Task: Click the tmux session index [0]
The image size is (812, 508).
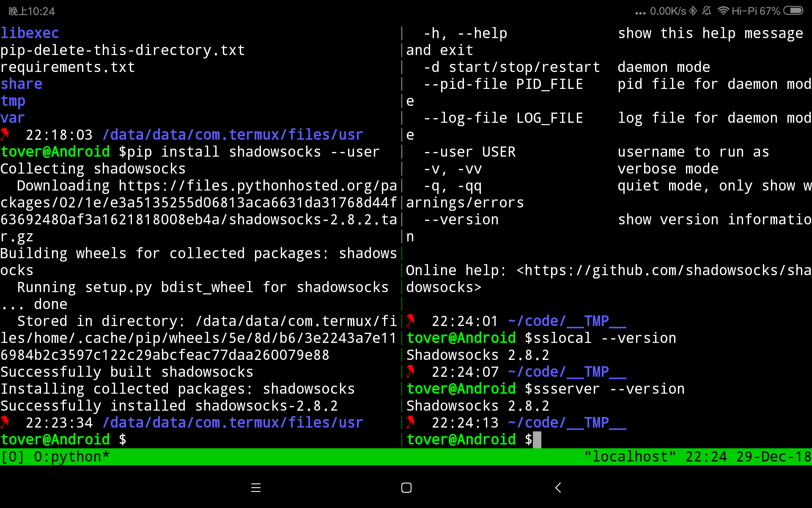Action: click(x=13, y=457)
